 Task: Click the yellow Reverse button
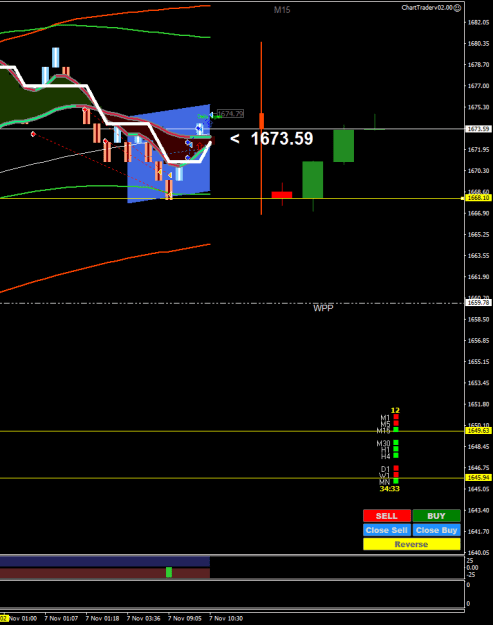point(412,544)
